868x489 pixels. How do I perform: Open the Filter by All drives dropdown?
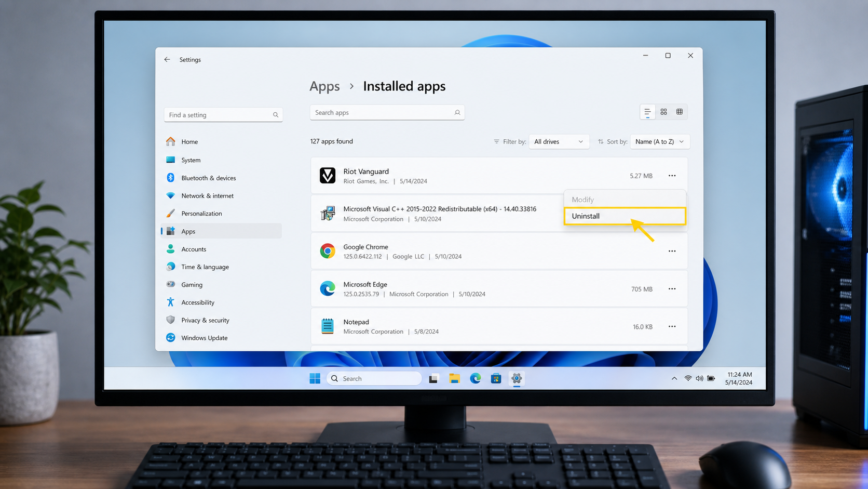click(559, 141)
